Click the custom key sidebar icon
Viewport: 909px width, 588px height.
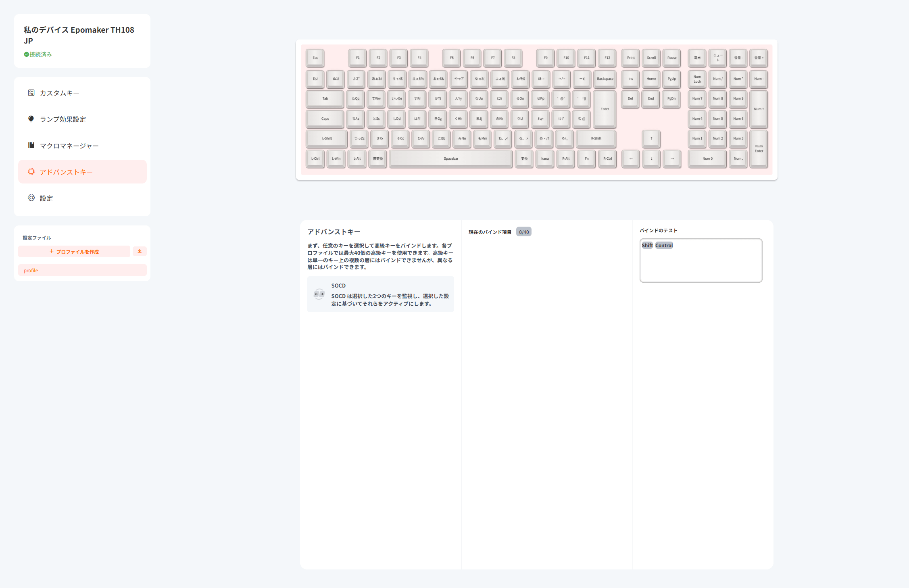click(31, 93)
